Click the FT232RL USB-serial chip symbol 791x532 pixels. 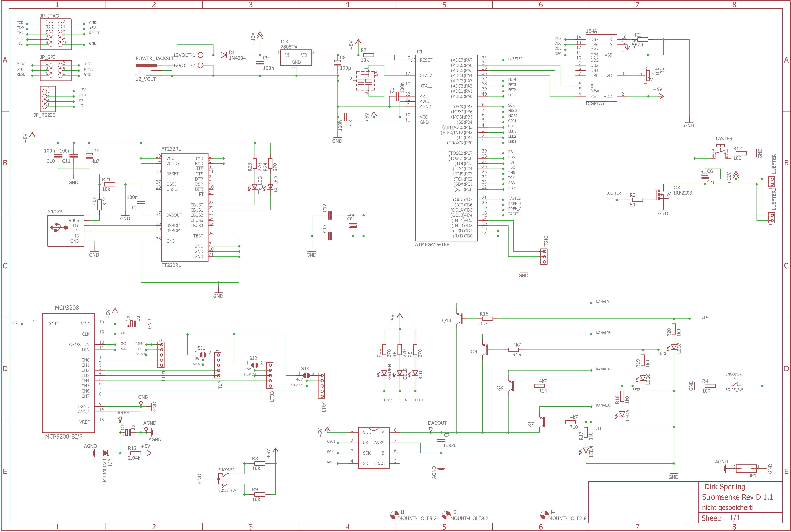185,207
